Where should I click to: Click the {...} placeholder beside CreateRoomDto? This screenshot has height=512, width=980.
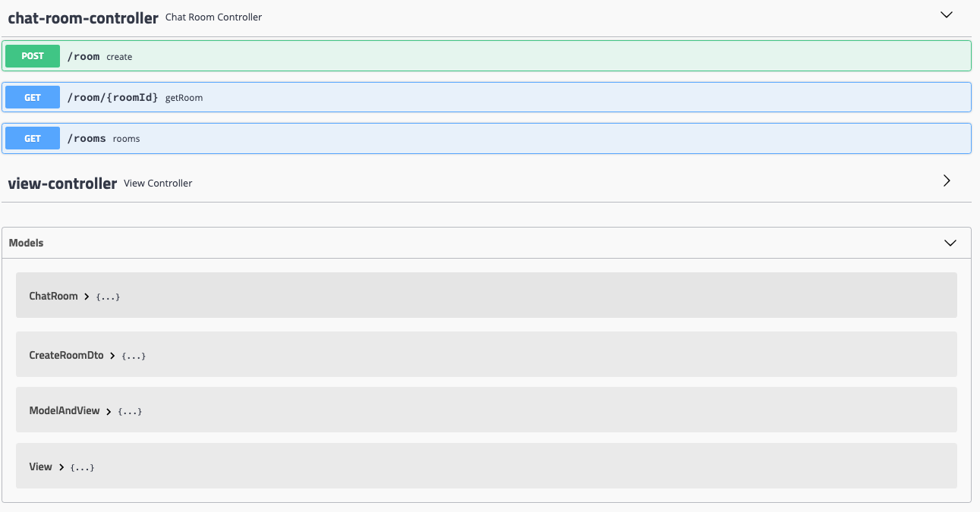[x=134, y=356]
